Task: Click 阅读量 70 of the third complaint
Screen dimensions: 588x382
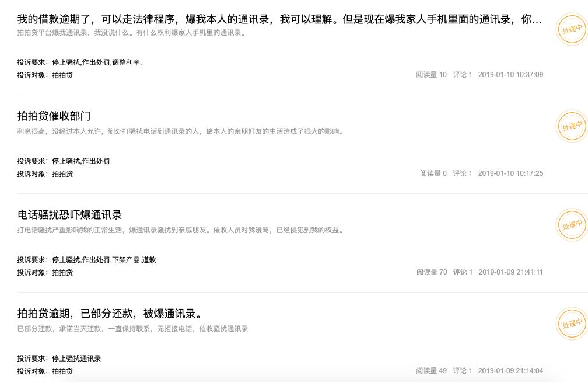Action: click(x=430, y=272)
